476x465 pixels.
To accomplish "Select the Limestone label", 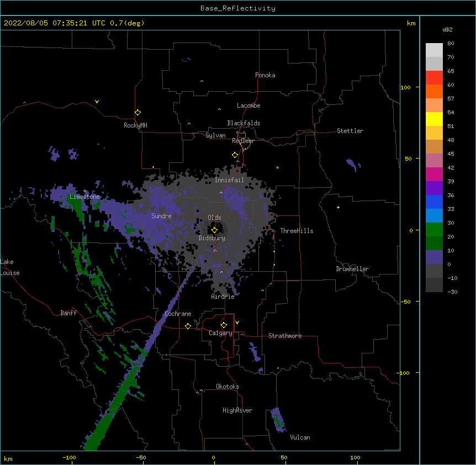I will coord(84,197).
